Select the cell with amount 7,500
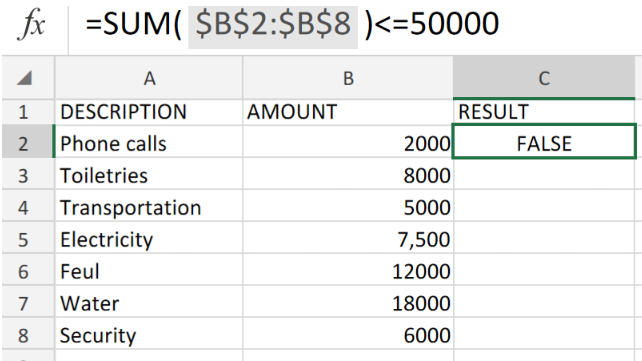This screenshot has height=361, width=642. coord(348,238)
